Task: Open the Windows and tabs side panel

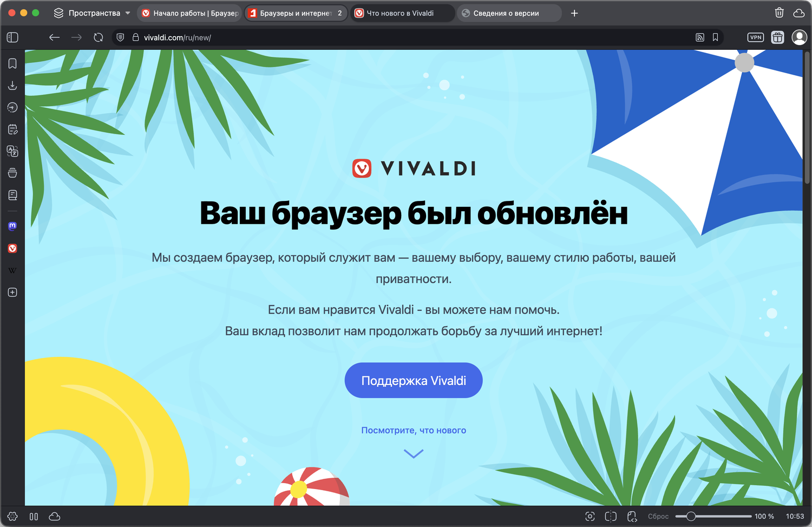Action: pos(12,173)
